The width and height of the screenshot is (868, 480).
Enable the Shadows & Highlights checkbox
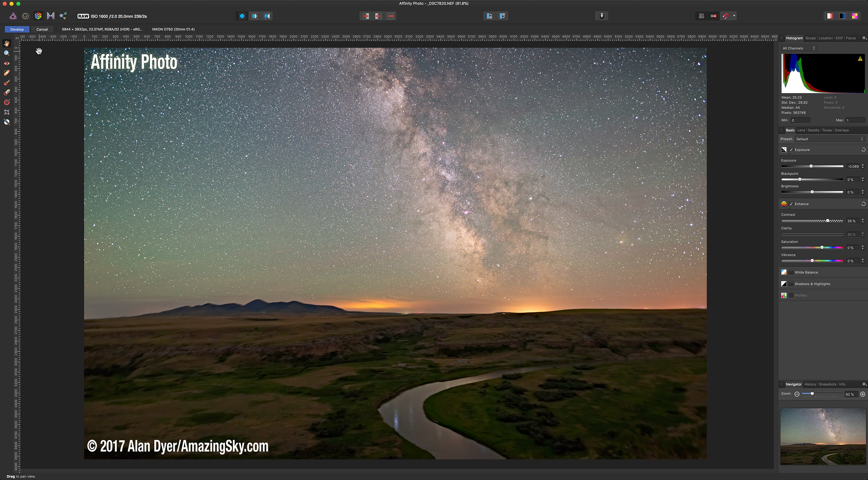pyautogui.click(x=791, y=284)
